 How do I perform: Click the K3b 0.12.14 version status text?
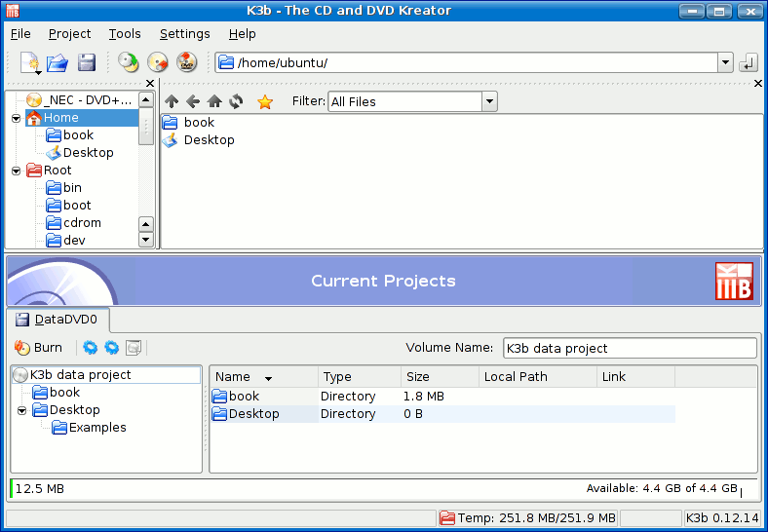(722, 517)
